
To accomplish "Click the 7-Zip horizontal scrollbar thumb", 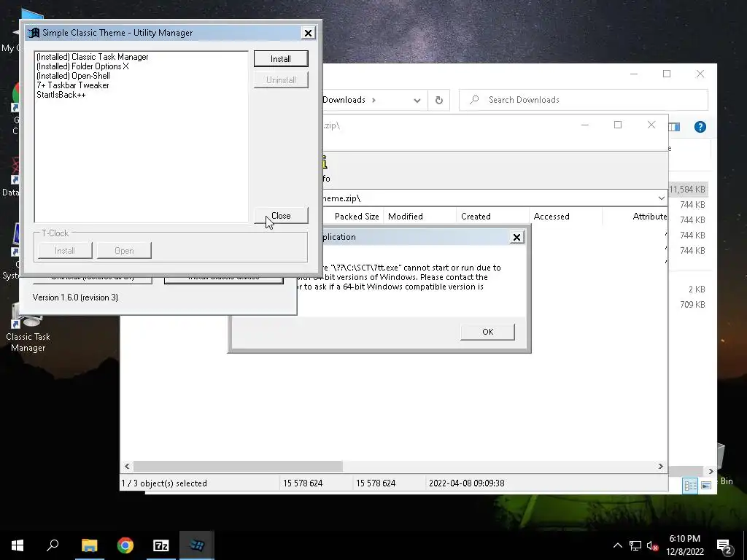I will (238, 466).
